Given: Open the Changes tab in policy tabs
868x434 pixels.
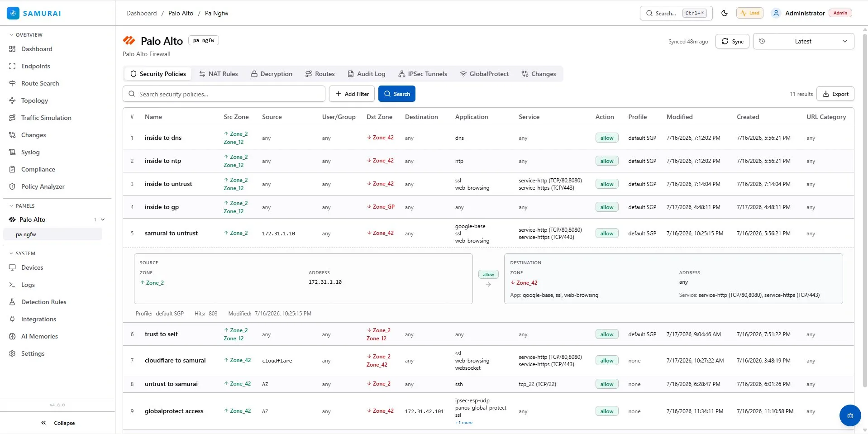Looking at the screenshot, I should click(x=539, y=74).
